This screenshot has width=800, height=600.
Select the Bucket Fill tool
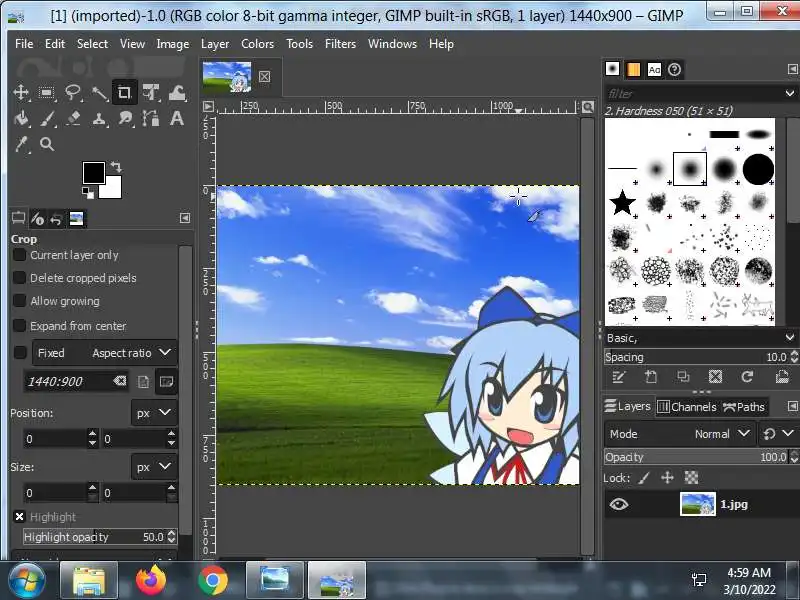(x=21, y=118)
